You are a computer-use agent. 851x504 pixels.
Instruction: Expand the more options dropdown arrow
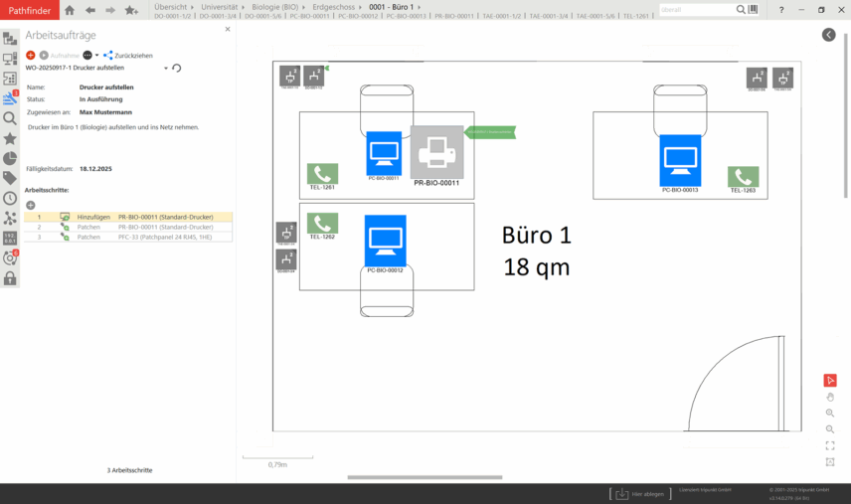pos(96,56)
